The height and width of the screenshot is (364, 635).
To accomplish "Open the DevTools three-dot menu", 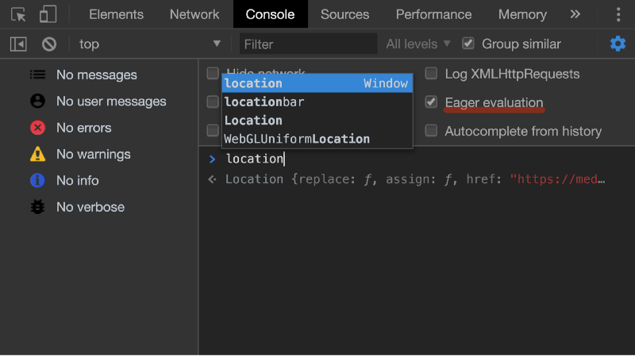I will (618, 14).
